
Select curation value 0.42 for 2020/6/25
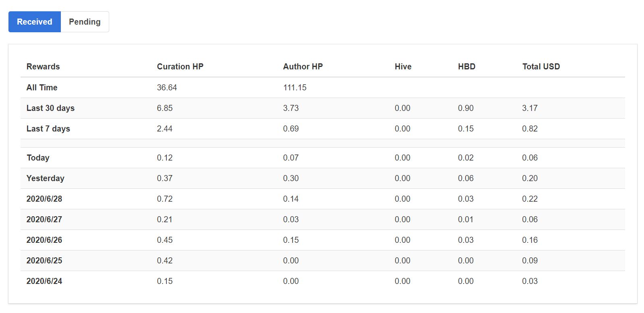click(165, 261)
